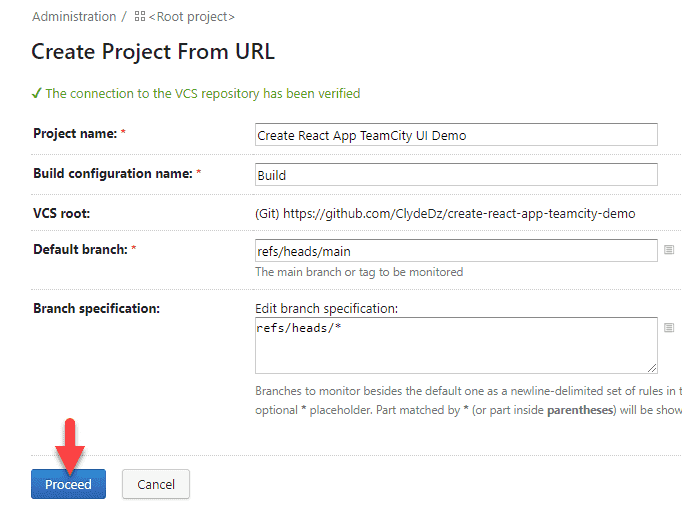Viewport: 682px width, 514px height.
Task: Click the Project name label
Action: pos(75,134)
